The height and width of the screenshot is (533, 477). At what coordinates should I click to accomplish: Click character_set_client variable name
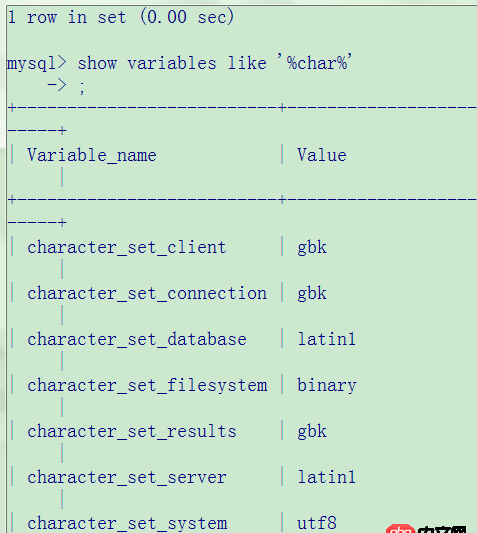tap(127, 247)
